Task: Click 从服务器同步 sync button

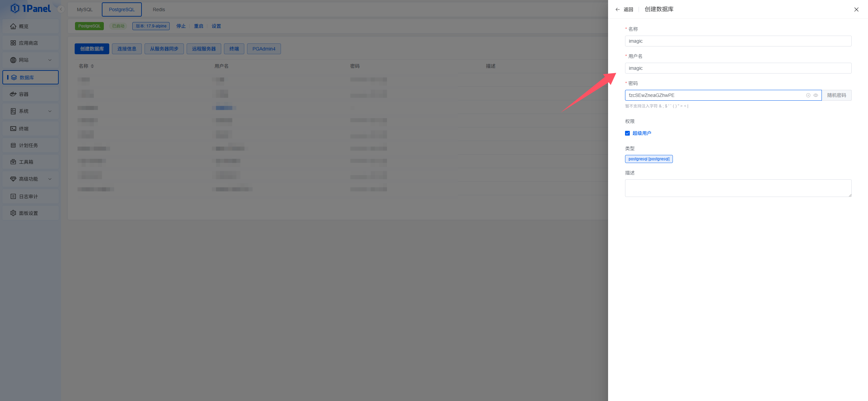Action: coord(164,49)
